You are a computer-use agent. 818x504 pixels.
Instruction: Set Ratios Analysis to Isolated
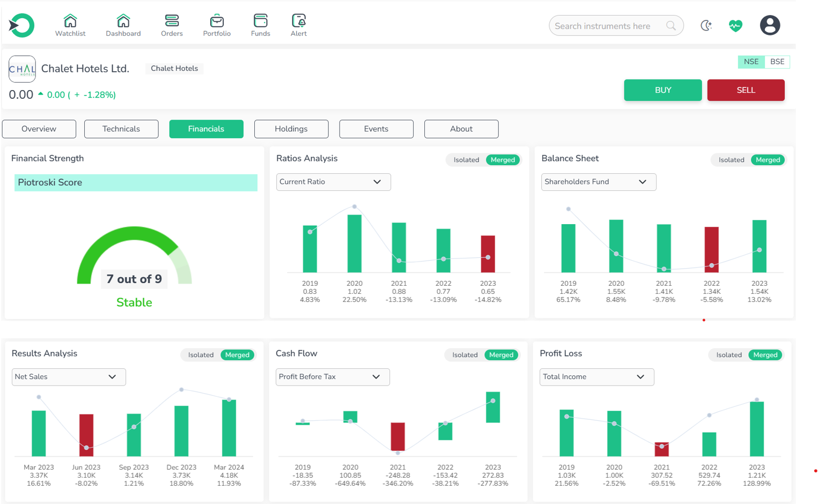466,160
